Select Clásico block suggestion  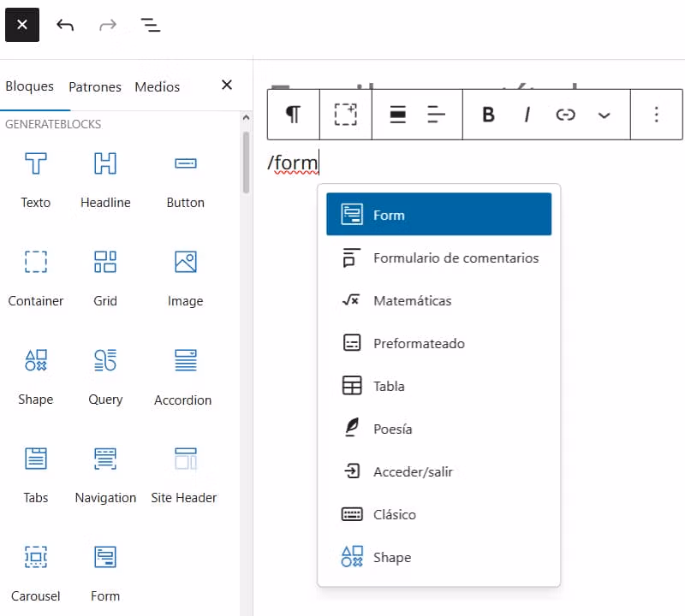coord(438,514)
